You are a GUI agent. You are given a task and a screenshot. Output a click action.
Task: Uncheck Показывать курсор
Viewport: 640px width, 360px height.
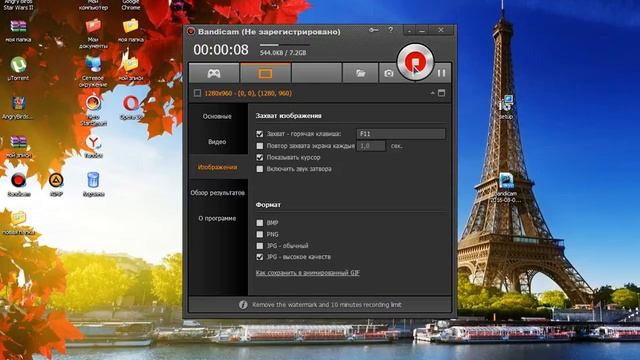point(260,157)
